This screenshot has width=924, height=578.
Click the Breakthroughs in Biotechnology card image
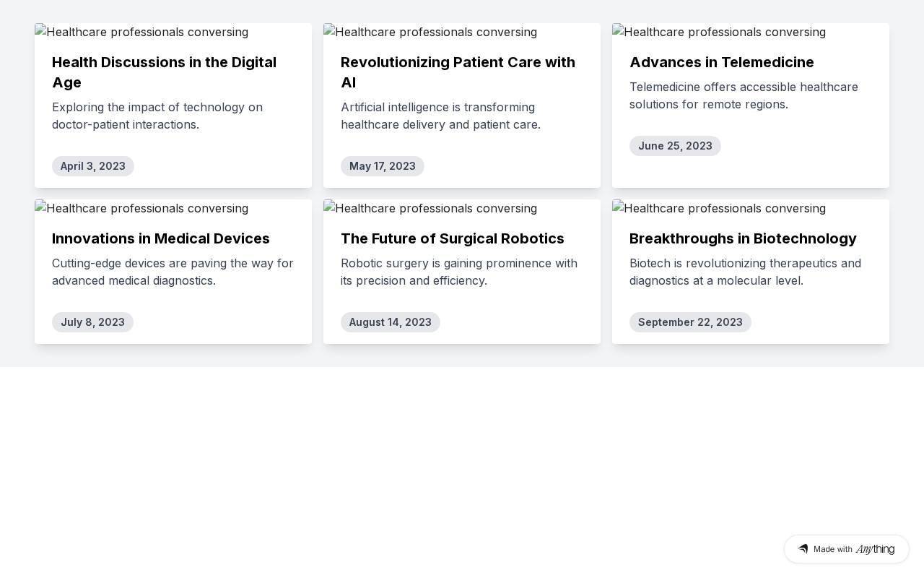[x=719, y=209]
